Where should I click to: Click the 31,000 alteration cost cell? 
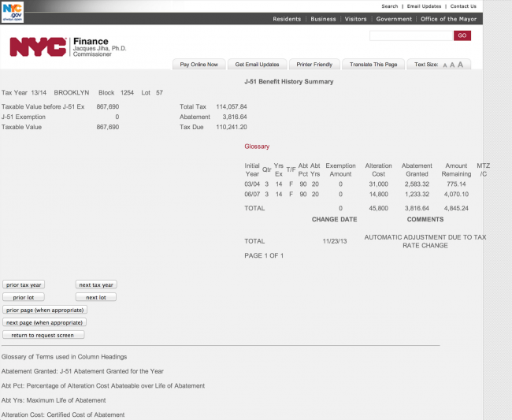tap(378, 184)
